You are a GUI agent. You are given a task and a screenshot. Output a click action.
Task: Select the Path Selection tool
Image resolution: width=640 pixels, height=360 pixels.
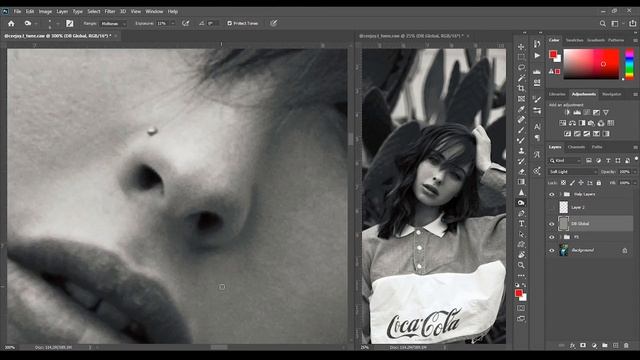tap(521, 234)
